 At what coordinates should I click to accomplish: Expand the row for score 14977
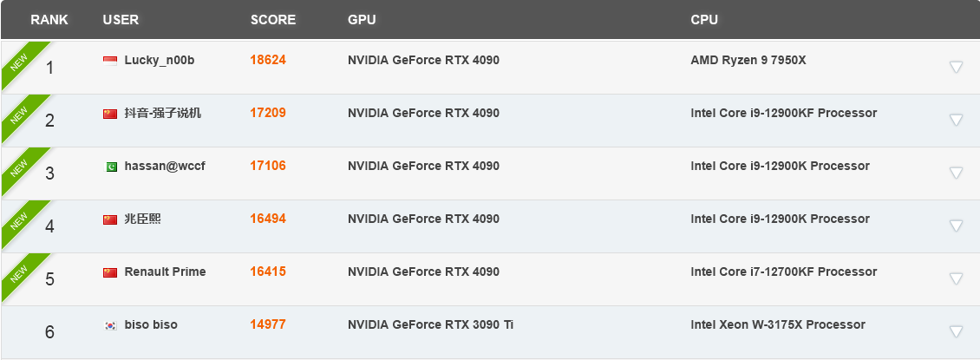pyautogui.click(x=956, y=331)
